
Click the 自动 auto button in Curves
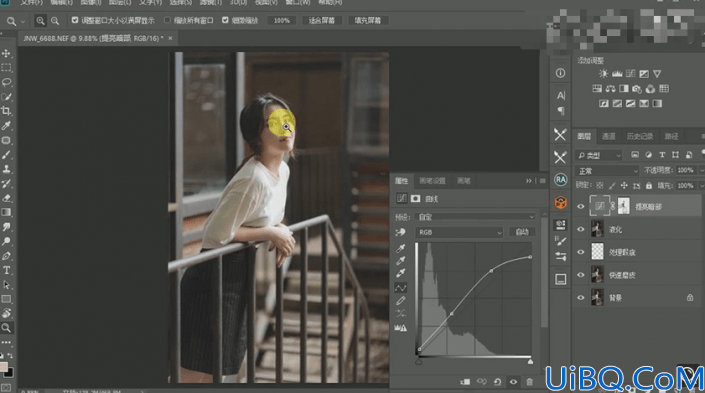522,232
